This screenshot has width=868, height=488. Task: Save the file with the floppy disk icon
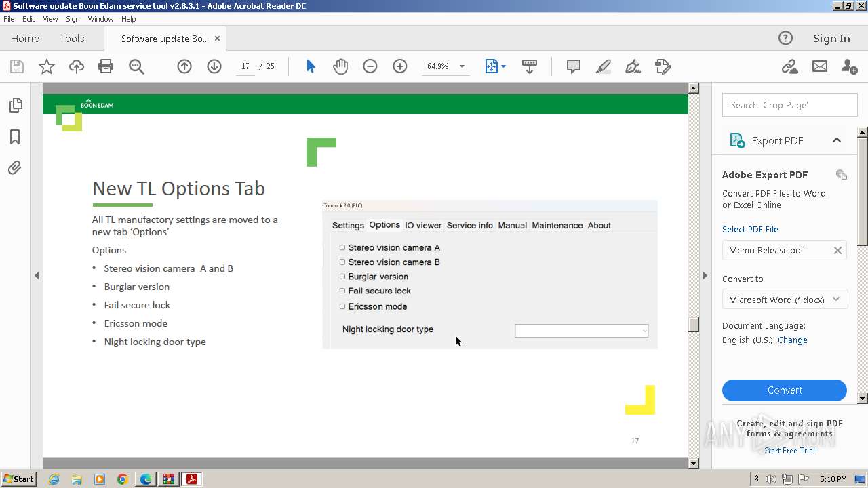[17, 66]
